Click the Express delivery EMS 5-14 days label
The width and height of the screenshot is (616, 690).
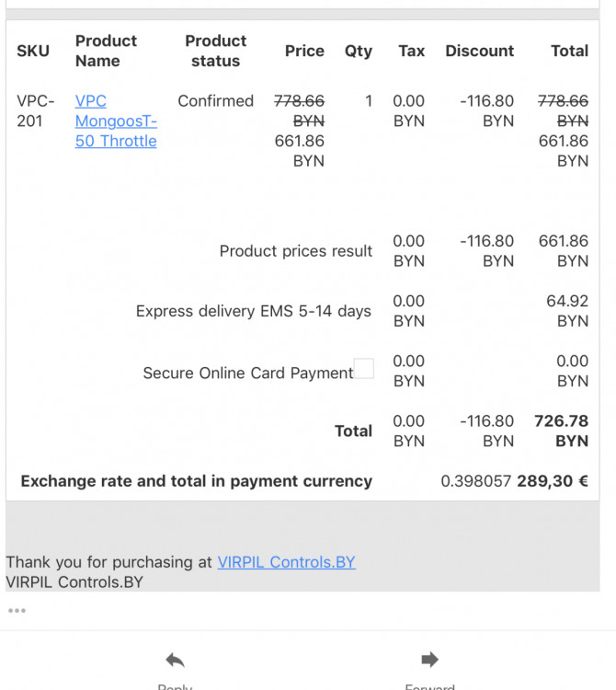(253, 311)
